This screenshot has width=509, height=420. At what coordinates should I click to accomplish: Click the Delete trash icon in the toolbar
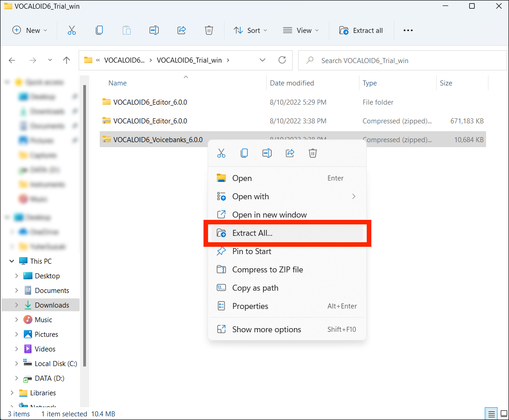click(209, 30)
